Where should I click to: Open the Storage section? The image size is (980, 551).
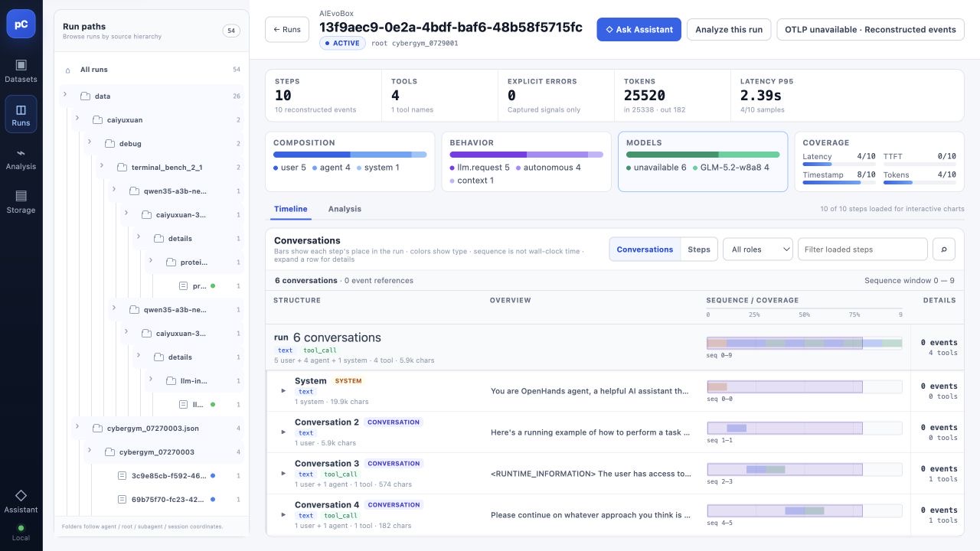pyautogui.click(x=21, y=202)
